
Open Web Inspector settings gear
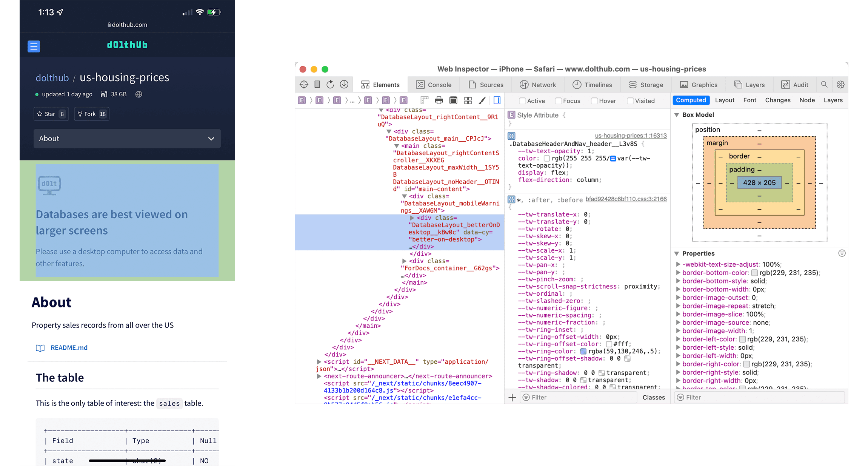(x=840, y=85)
